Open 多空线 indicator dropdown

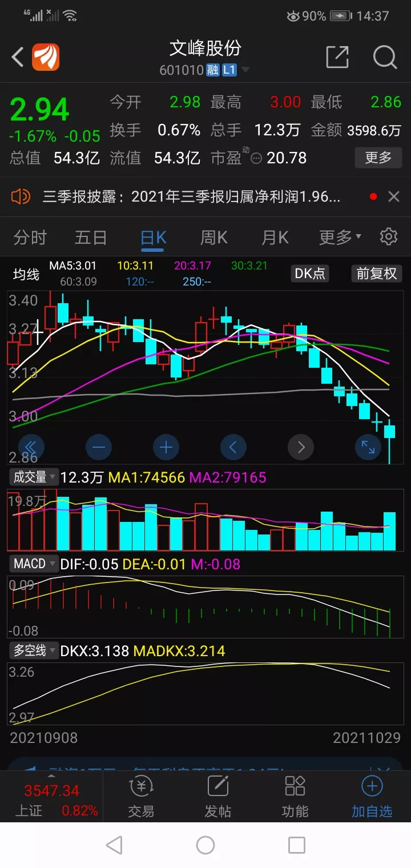34,650
